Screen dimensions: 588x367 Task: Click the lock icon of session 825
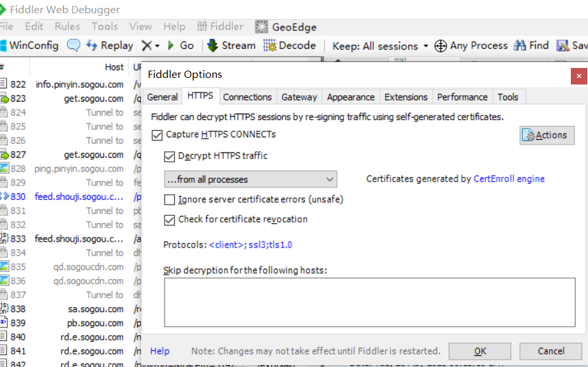coord(4,126)
